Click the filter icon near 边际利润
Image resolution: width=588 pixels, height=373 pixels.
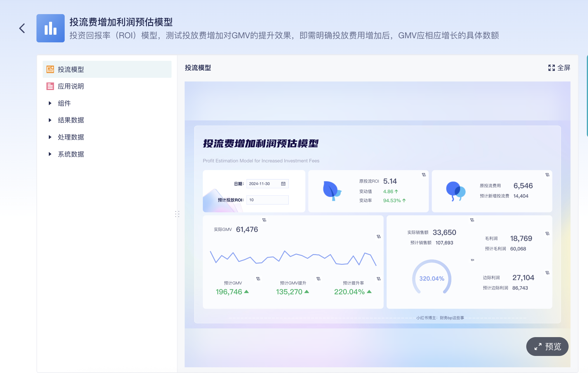click(547, 273)
